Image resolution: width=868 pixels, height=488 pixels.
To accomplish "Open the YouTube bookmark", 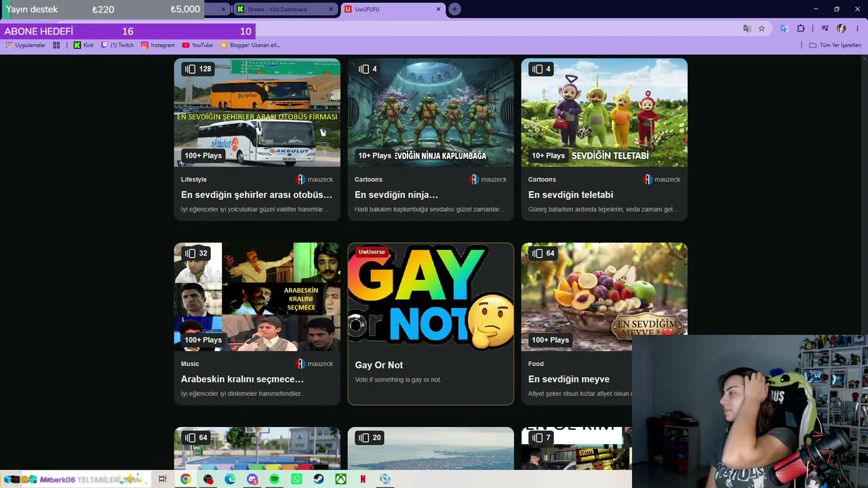I will point(197,45).
